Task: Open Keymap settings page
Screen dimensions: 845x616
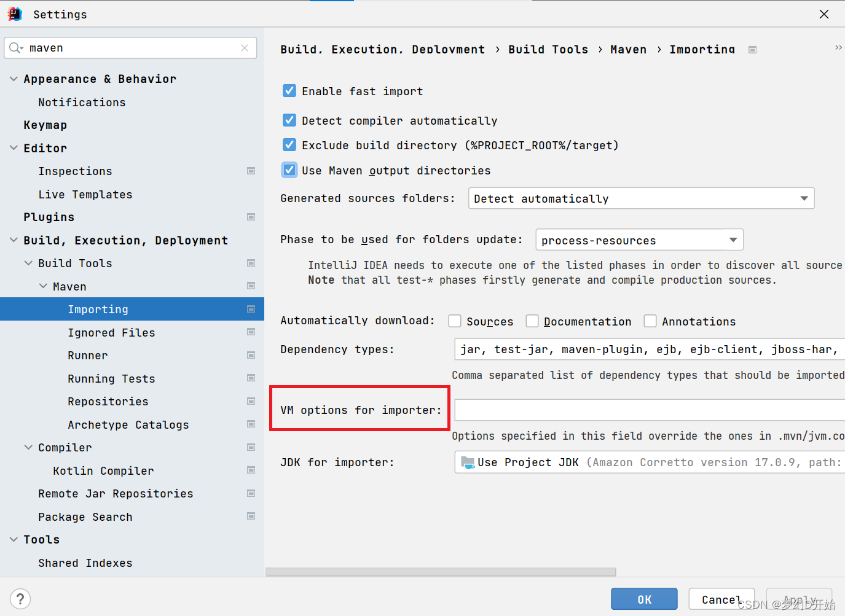Action: (45, 125)
